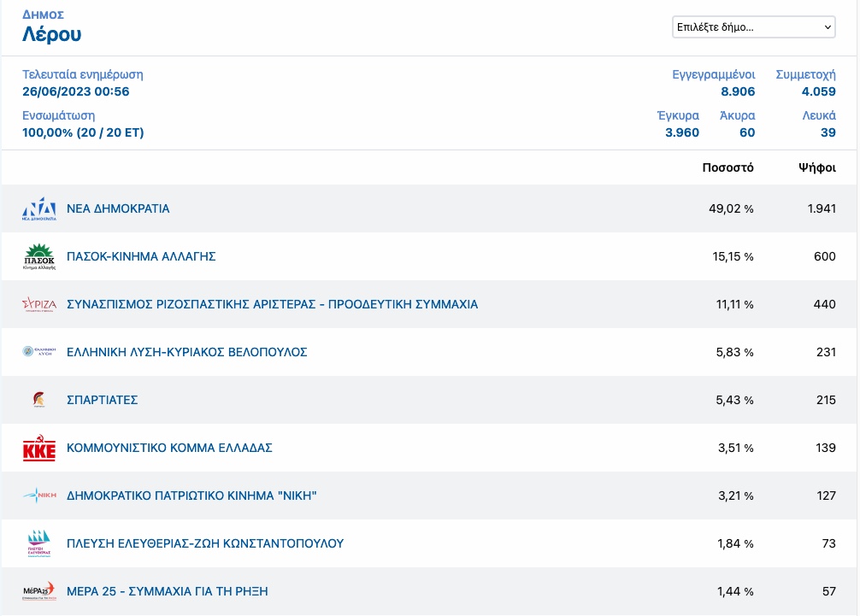Click the Νέα Δημοκρατία party logo
Viewport: 860px width, 616px height.
point(39,208)
